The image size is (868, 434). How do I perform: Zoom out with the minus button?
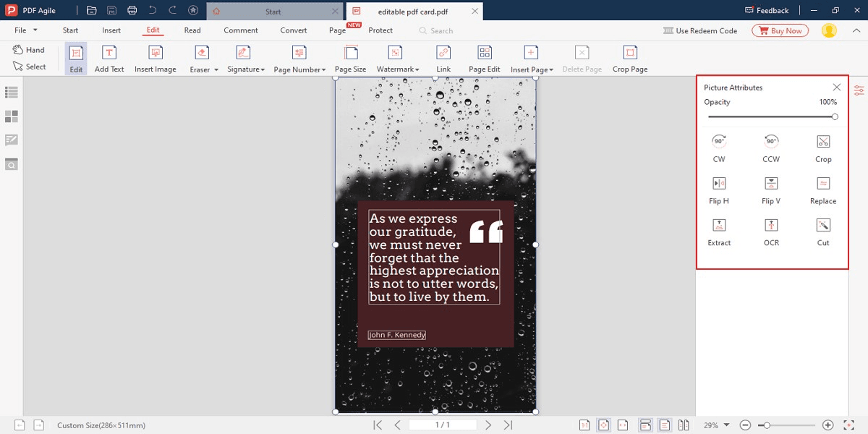click(746, 425)
